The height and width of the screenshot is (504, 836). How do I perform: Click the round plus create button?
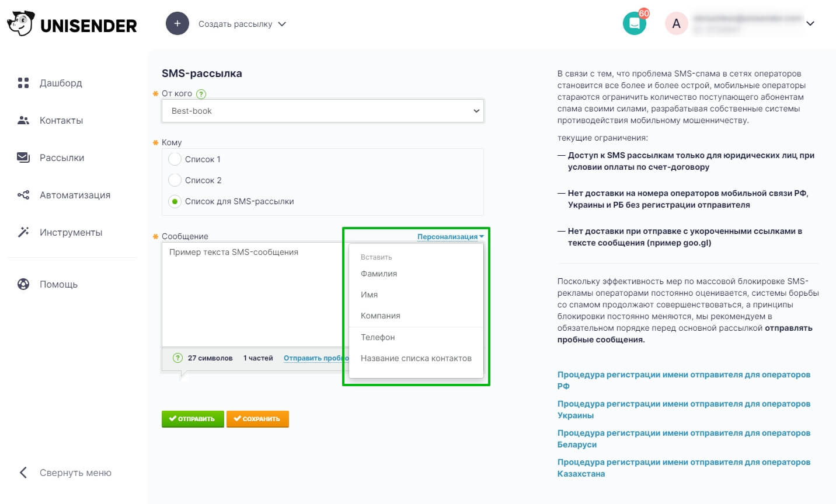pyautogui.click(x=177, y=24)
